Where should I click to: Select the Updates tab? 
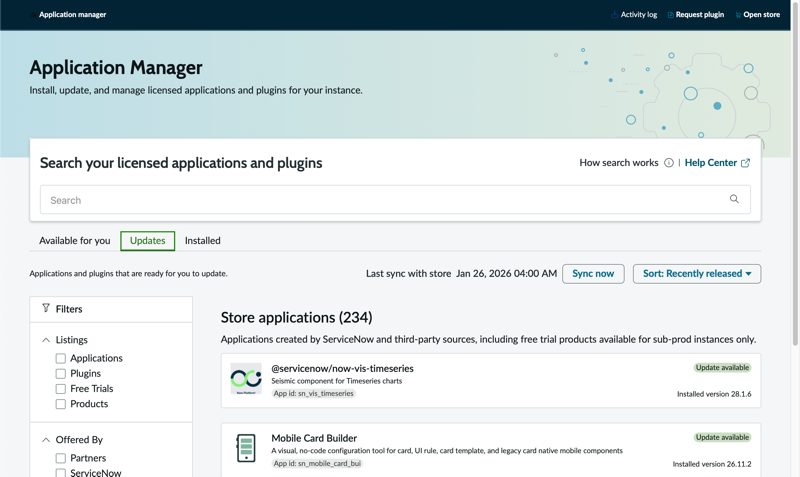147,240
